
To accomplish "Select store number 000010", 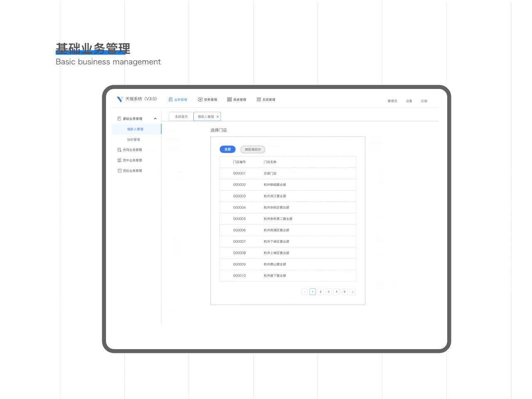I will click(239, 276).
